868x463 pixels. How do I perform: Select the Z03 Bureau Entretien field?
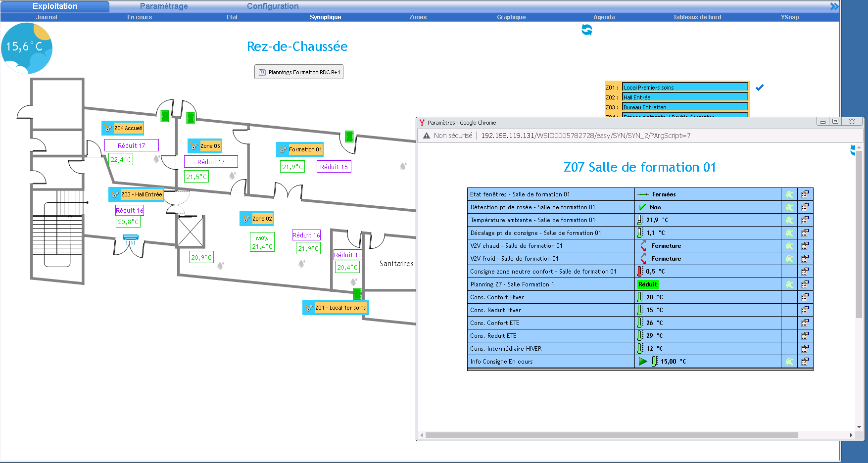[685, 107]
